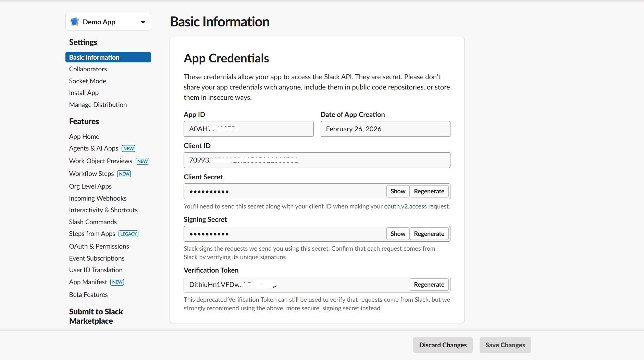The image size is (644, 360).
Task: Open the Demo App switcher dropdown arrow
Action: click(143, 22)
